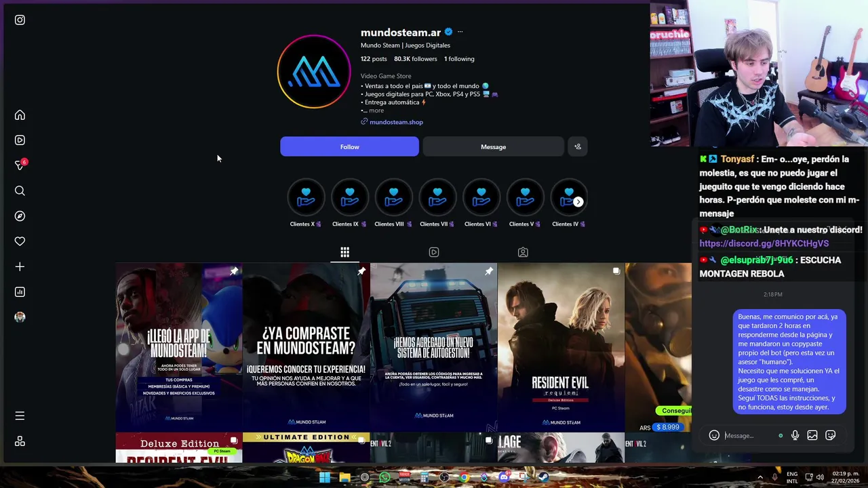Image resolution: width=868 pixels, height=488 pixels.
Task: Open Google Chrome from the taskbar
Action: click(x=464, y=477)
